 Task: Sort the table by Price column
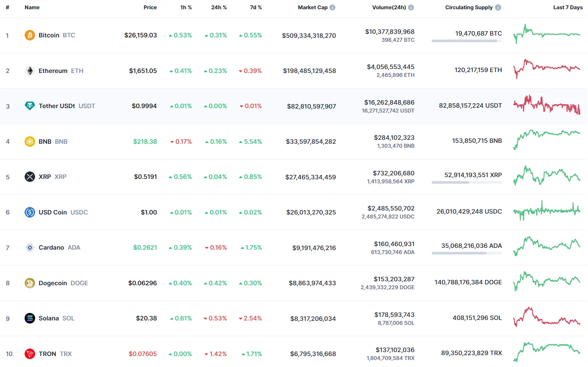coord(150,7)
